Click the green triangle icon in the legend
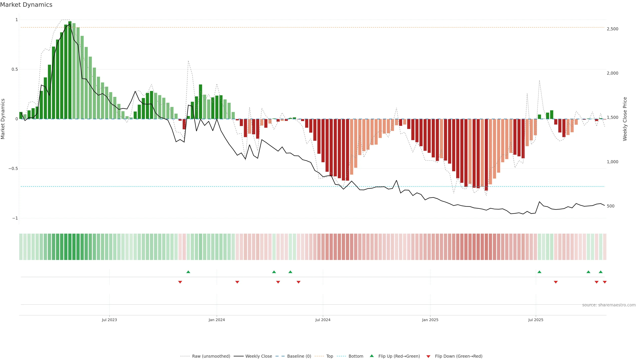This screenshot has width=644, height=362. 372,356
